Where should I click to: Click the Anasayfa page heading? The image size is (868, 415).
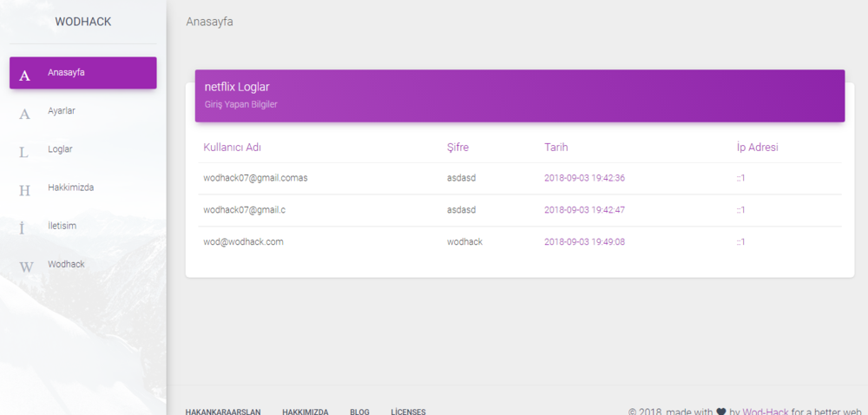209,22
